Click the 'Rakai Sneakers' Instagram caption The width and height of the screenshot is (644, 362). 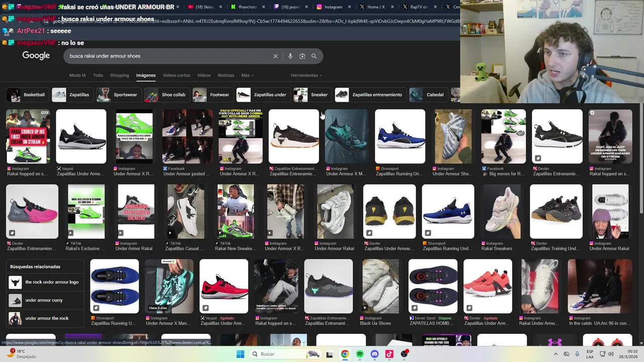click(x=497, y=248)
